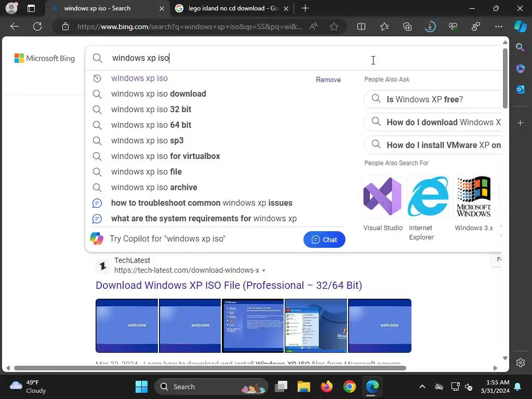Open the Read aloud icon in address bar
Image resolution: width=532 pixels, height=399 pixels.
(313, 26)
